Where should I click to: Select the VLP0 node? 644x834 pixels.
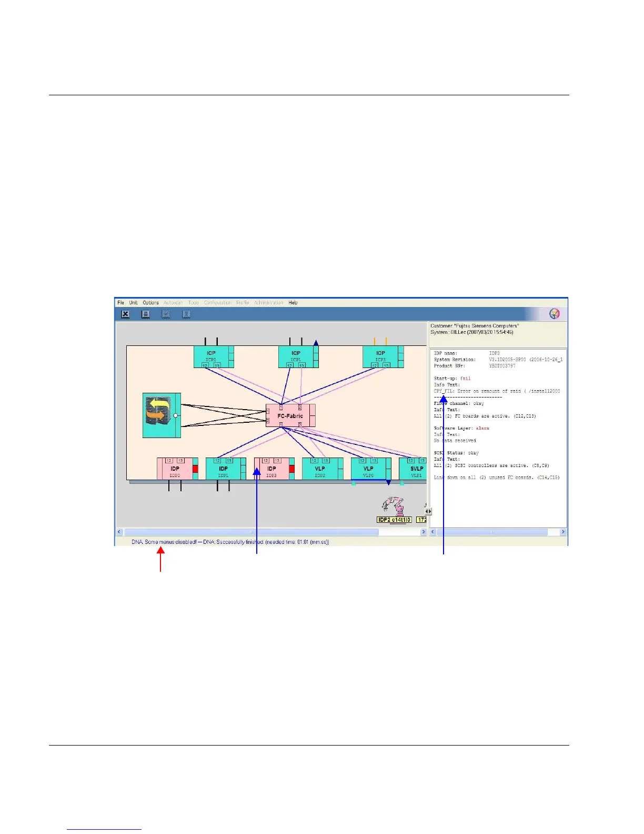371,469
